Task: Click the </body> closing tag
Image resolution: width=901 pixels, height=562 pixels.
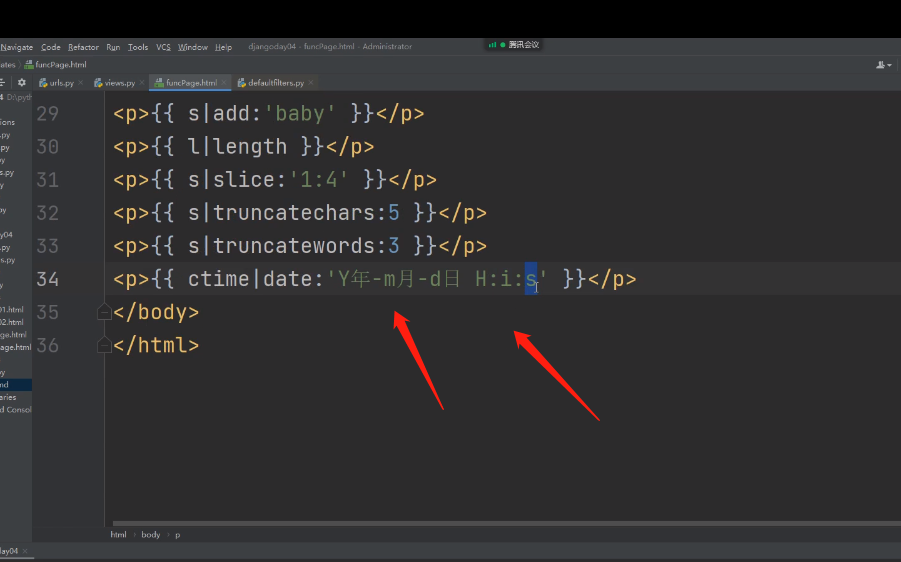Action: [x=156, y=312]
